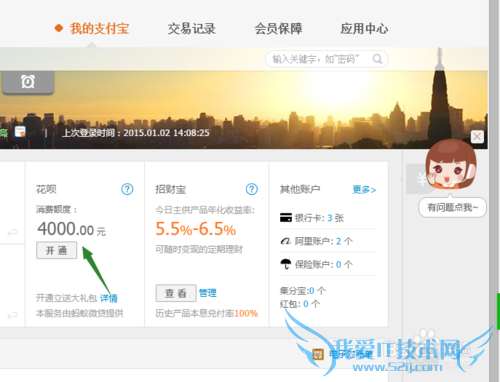Click the 有问题点我 help bubble

pyautogui.click(x=452, y=208)
